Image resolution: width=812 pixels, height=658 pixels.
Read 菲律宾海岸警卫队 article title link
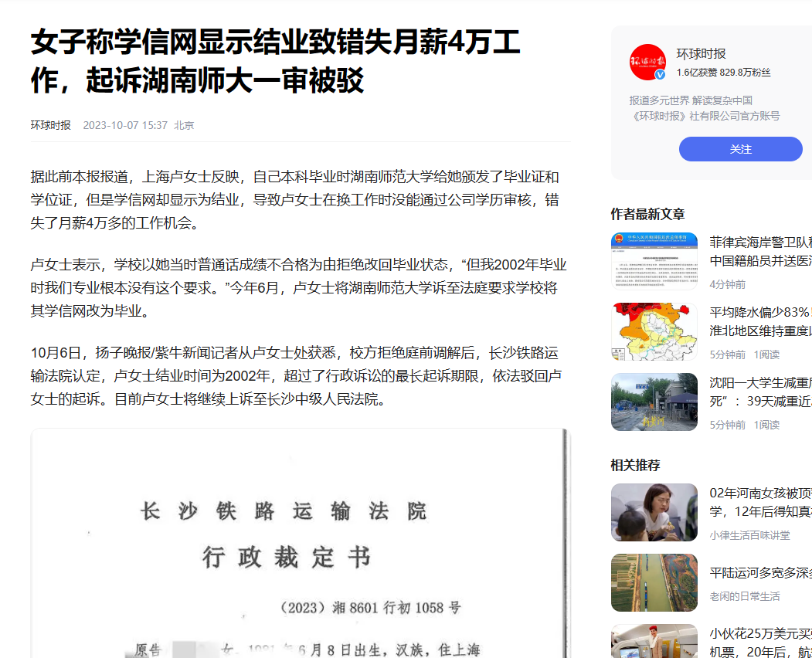click(x=761, y=252)
